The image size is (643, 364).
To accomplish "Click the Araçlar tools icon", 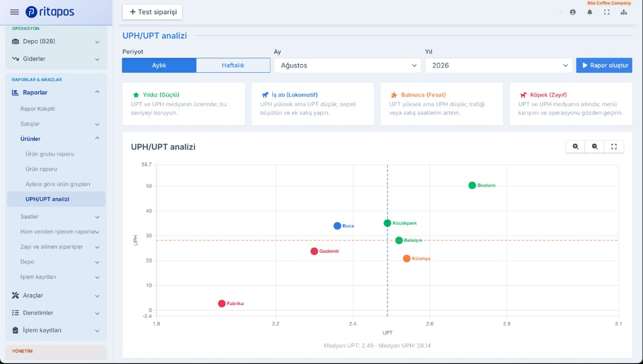I will pos(16,296).
